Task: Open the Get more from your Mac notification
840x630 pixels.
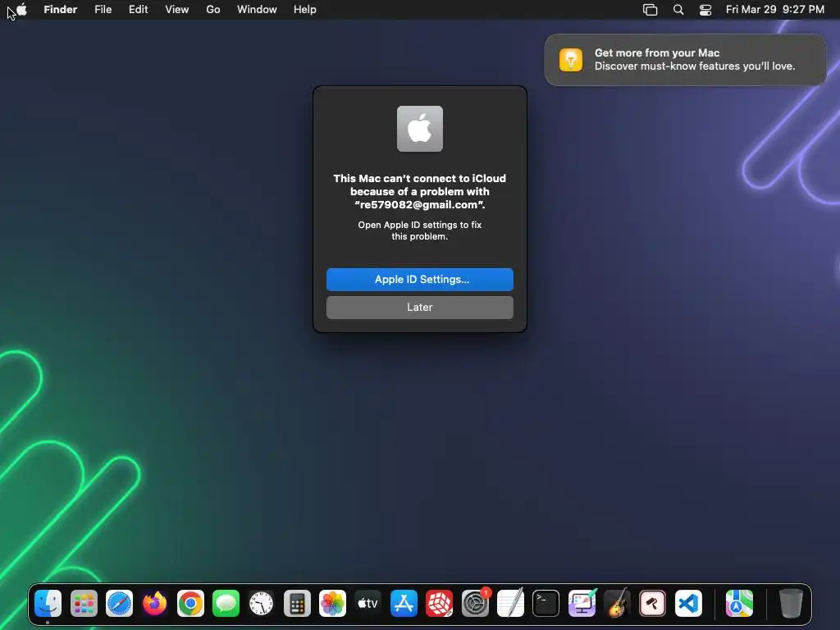Action: (685, 59)
